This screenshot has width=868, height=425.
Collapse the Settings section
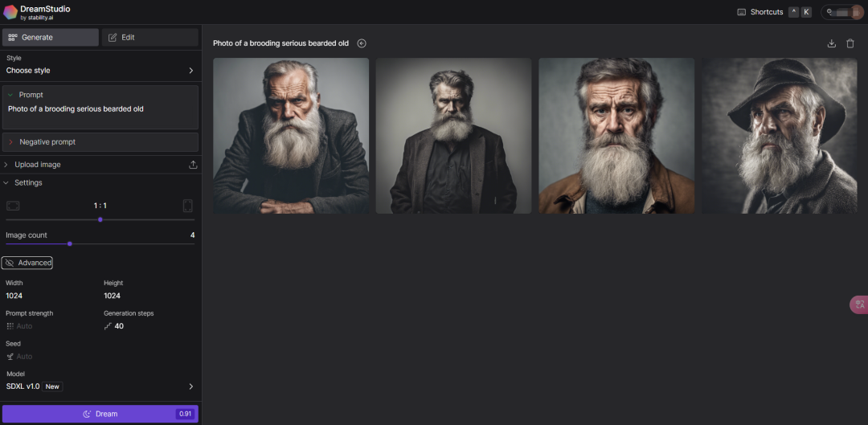6,182
